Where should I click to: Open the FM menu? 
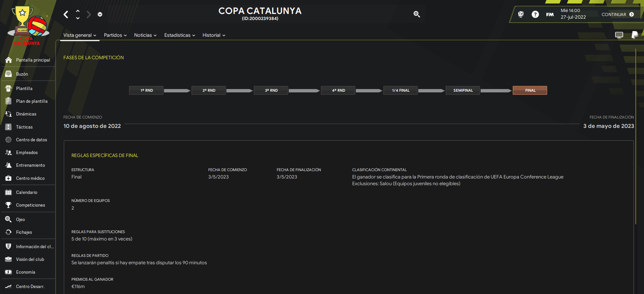[x=550, y=15]
